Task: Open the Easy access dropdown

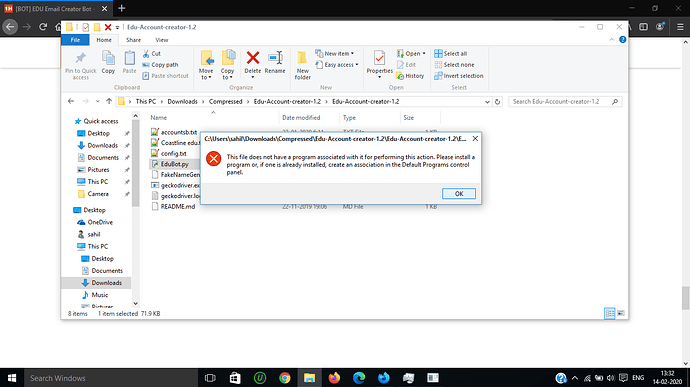Action: [337, 65]
